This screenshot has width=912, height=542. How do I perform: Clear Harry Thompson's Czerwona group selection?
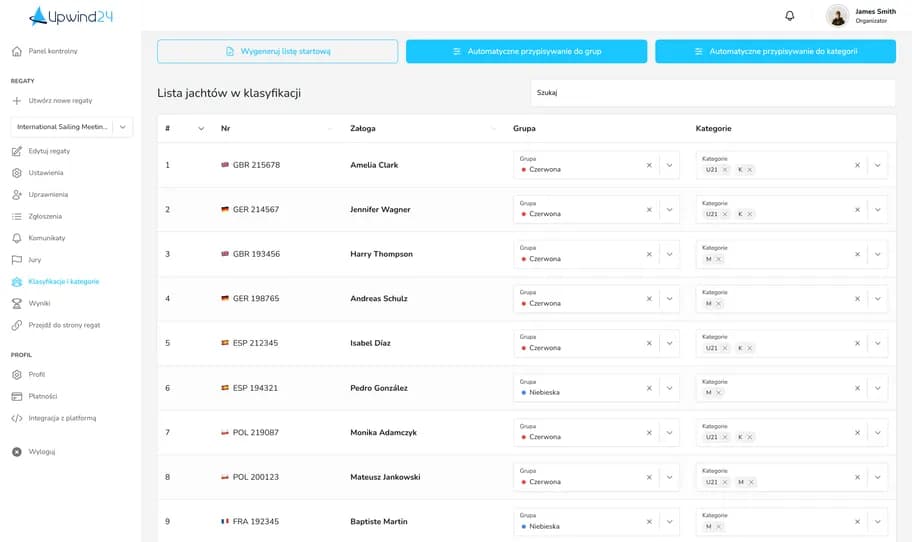[x=649, y=254]
